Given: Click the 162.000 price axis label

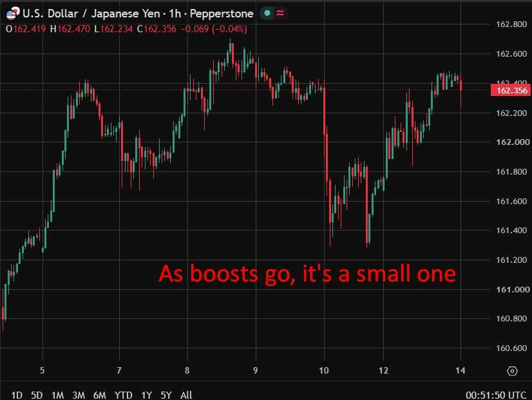Looking at the screenshot, I should (512, 142).
